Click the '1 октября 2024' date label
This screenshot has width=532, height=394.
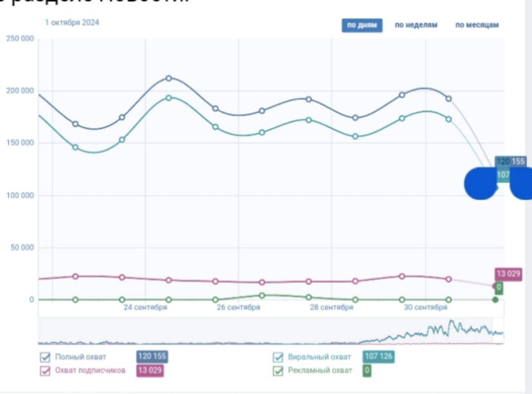point(72,23)
